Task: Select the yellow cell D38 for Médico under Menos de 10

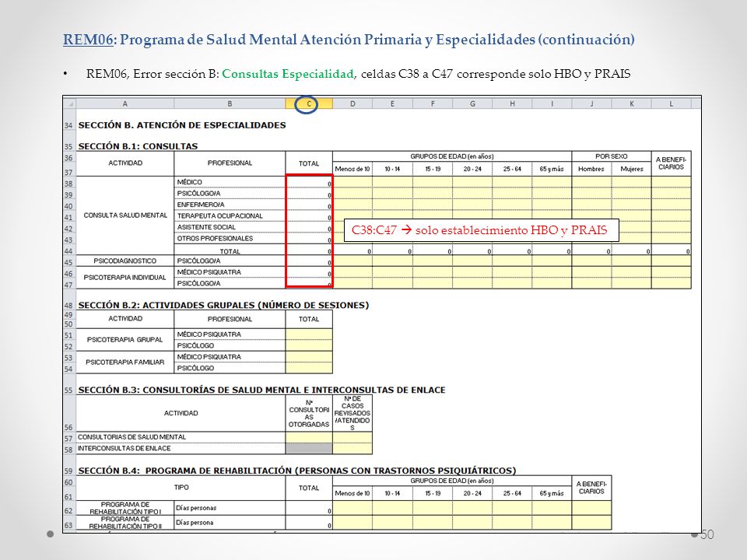Action: point(352,182)
